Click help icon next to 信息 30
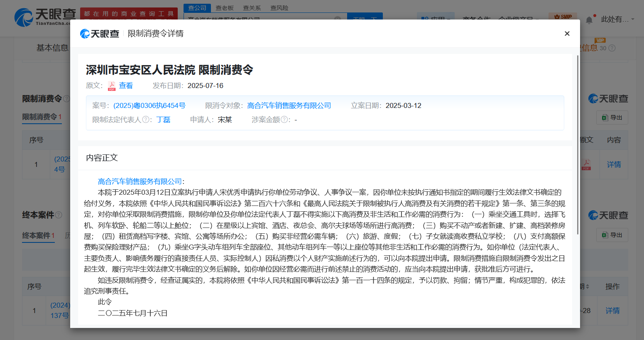The height and width of the screenshot is (340, 644). click(612, 48)
